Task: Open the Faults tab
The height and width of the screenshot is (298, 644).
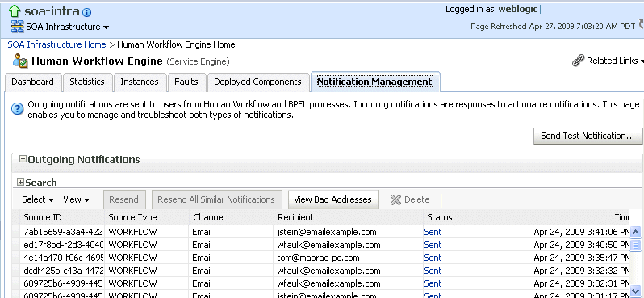Action: coord(186,82)
